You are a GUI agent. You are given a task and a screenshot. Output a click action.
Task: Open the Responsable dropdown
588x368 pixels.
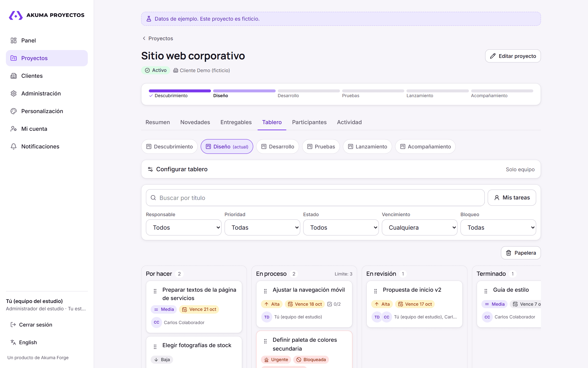point(184,227)
